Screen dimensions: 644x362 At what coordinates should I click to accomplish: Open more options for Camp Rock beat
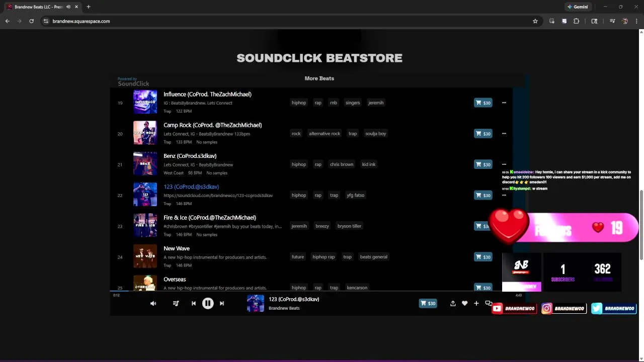click(x=504, y=134)
